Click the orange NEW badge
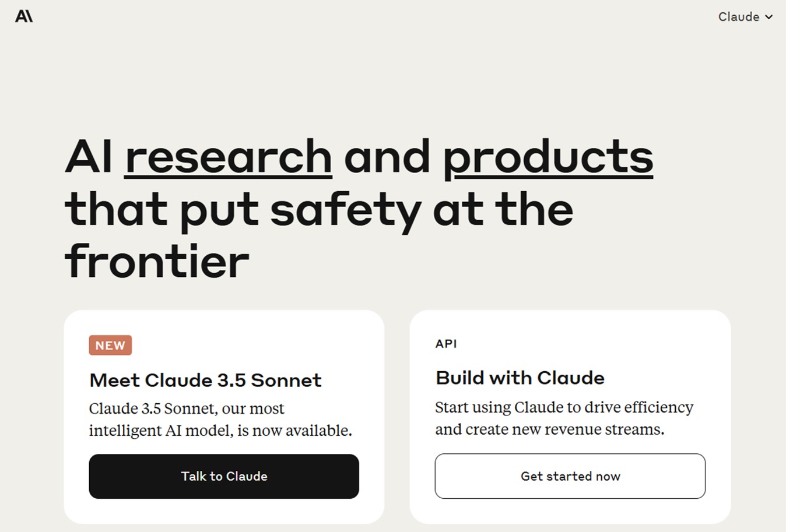Image resolution: width=786 pixels, height=532 pixels. (x=110, y=345)
